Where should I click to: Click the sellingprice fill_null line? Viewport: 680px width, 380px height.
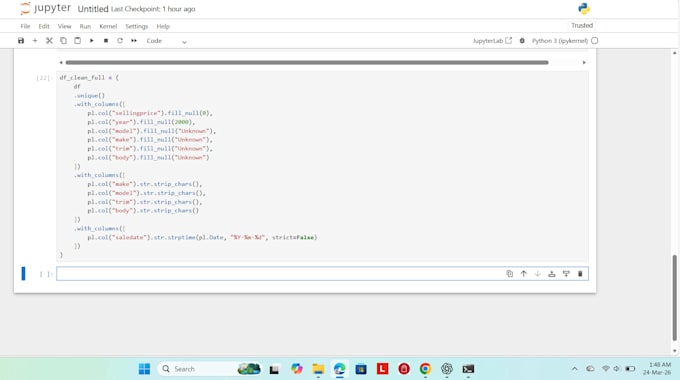(150, 113)
